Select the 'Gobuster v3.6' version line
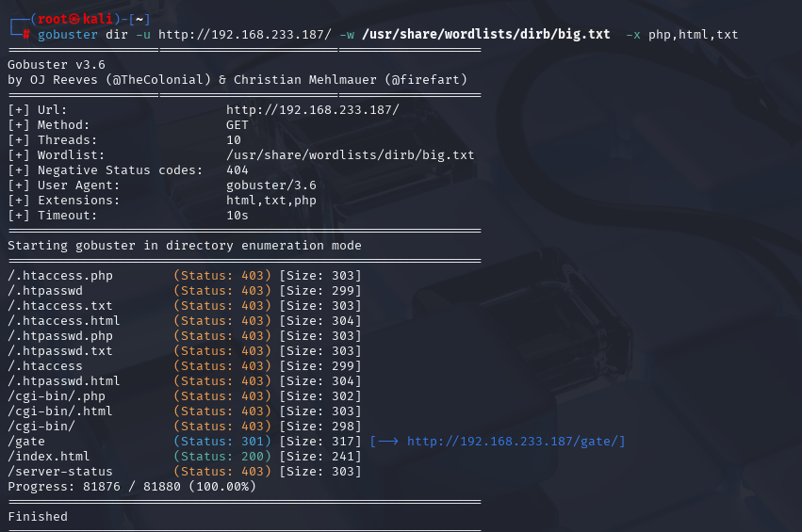The image size is (802, 532). point(57,65)
